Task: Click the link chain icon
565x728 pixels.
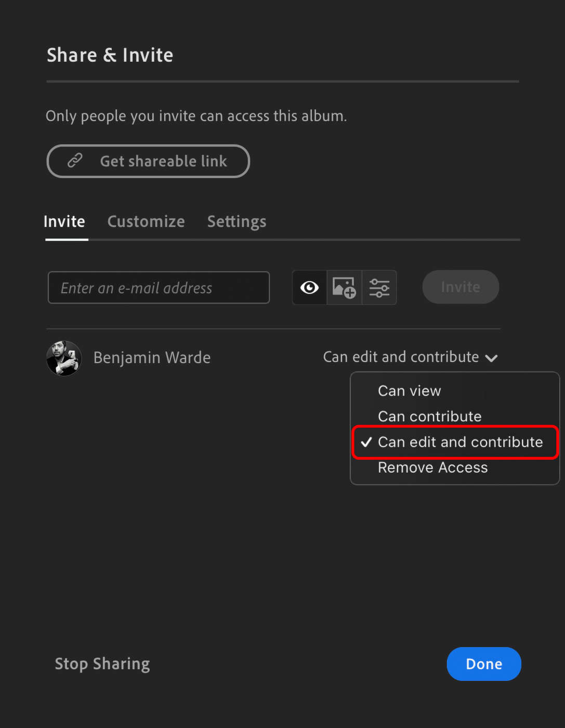Action: [x=75, y=161]
